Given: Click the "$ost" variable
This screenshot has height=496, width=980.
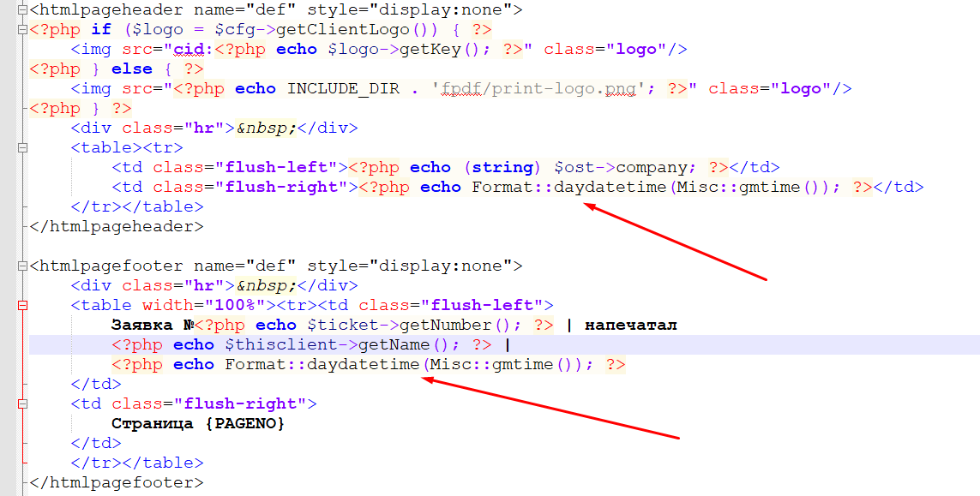Looking at the screenshot, I should 574,167.
